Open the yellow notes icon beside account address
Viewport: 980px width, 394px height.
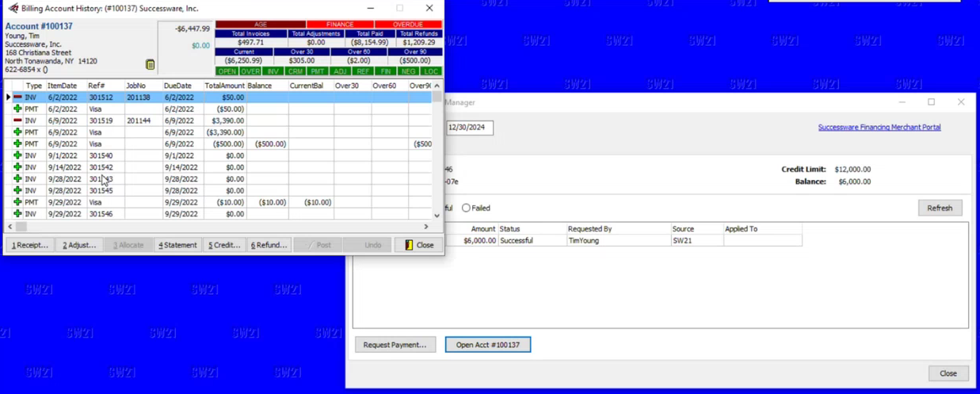coord(150,64)
